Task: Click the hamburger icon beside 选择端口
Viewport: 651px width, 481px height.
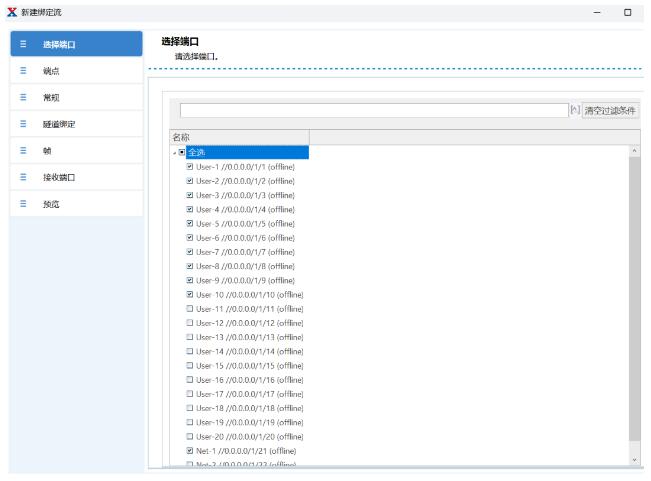Action: click(22, 45)
